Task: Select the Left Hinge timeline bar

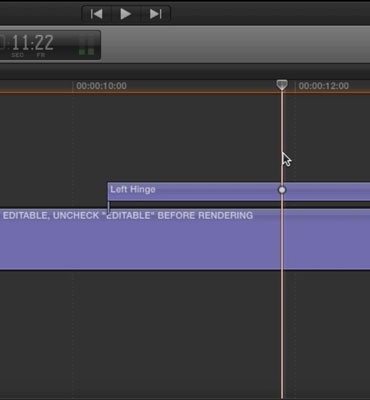Action: (x=239, y=191)
